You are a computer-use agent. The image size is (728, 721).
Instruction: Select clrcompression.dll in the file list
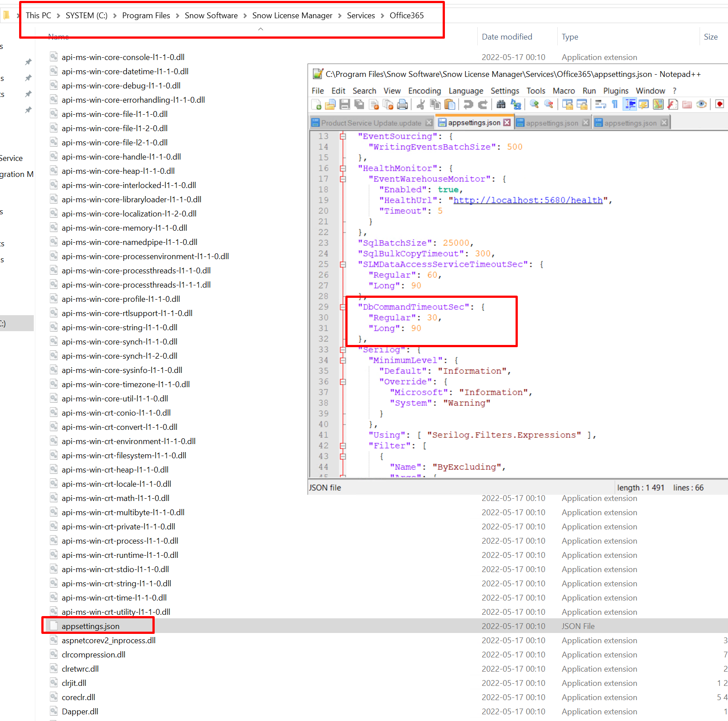93,654
